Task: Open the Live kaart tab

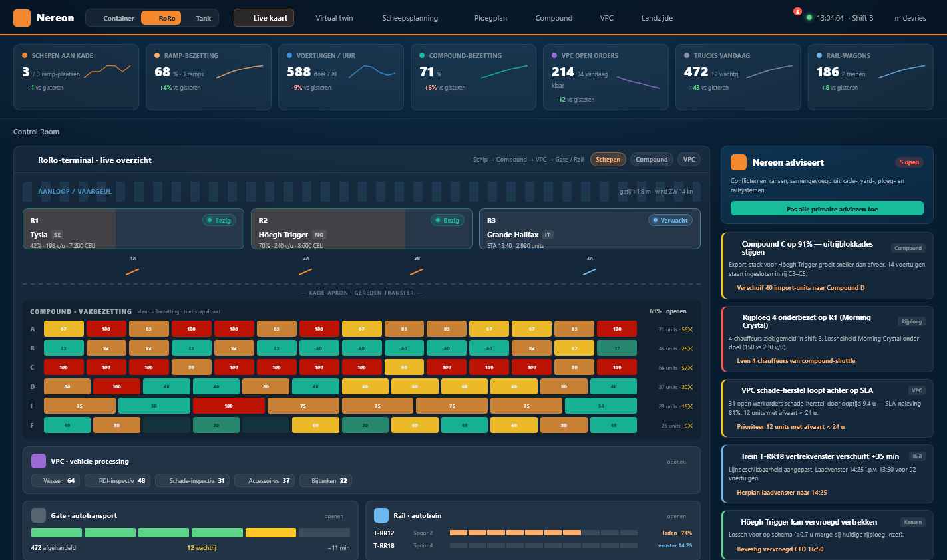Action: [264, 18]
